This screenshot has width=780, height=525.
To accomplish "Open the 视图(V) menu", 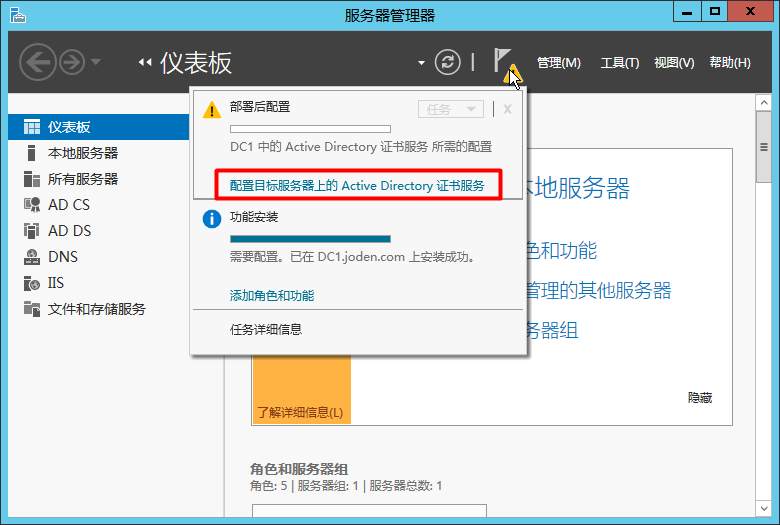I will click(674, 63).
